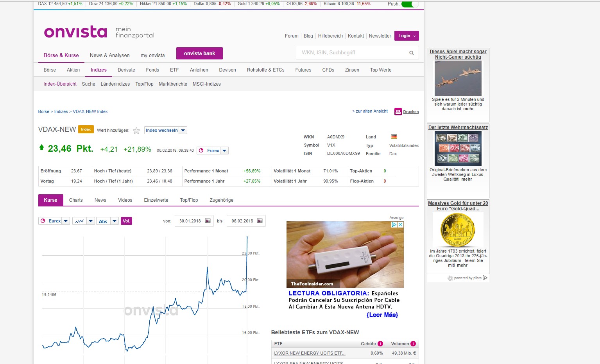The image size is (600, 364).
Task: Open Länderindizes in the sub-navigation
Action: click(115, 84)
